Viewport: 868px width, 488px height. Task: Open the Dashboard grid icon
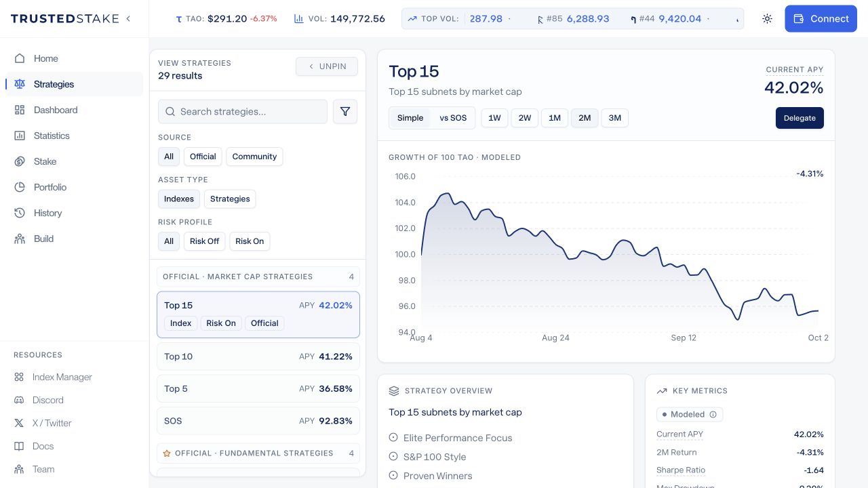[20, 110]
